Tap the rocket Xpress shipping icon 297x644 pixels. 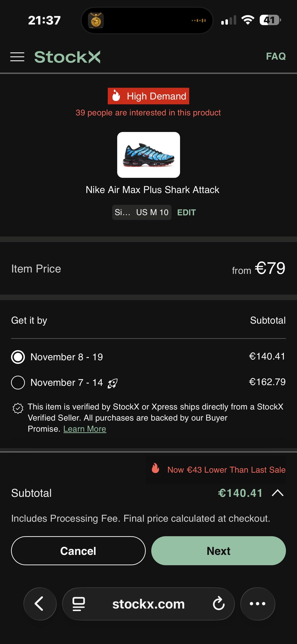click(x=113, y=383)
